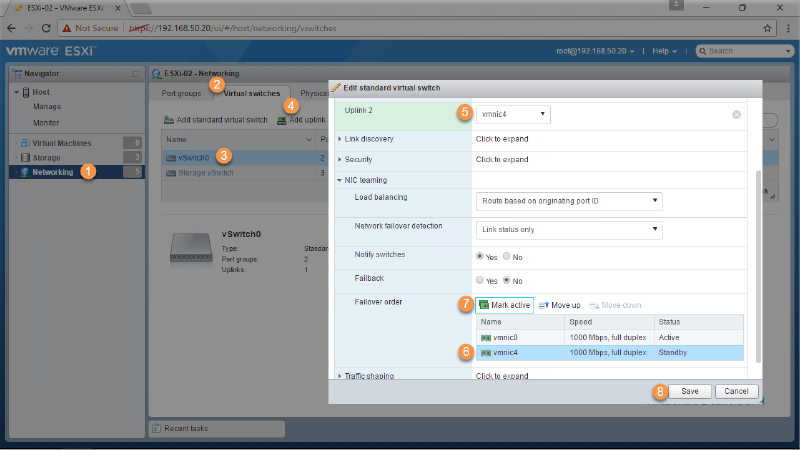Open Network failover detection dropdown
This screenshot has height=450, width=800.
pyautogui.click(x=569, y=230)
